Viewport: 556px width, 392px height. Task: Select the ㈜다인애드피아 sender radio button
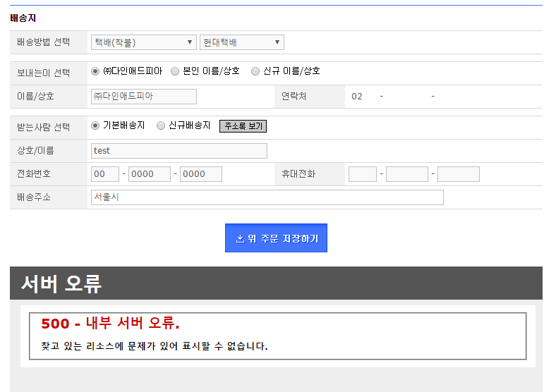click(x=95, y=71)
